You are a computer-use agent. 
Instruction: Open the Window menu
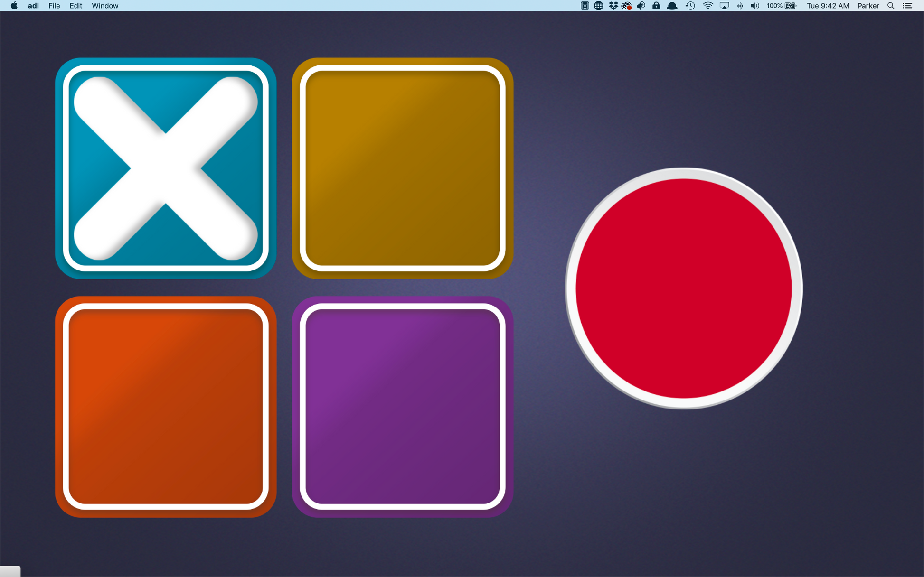(105, 6)
